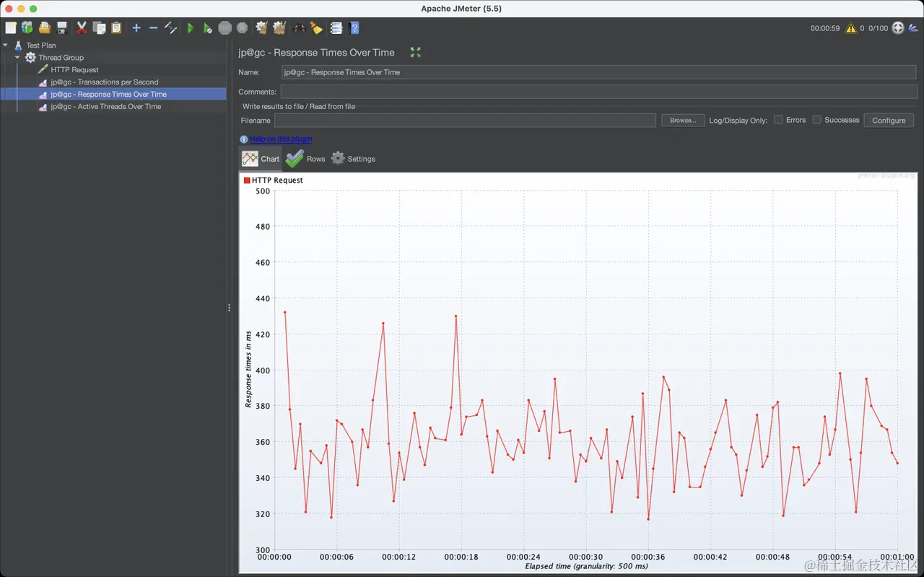
Task: Start the test with green play icon
Action: [191, 28]
